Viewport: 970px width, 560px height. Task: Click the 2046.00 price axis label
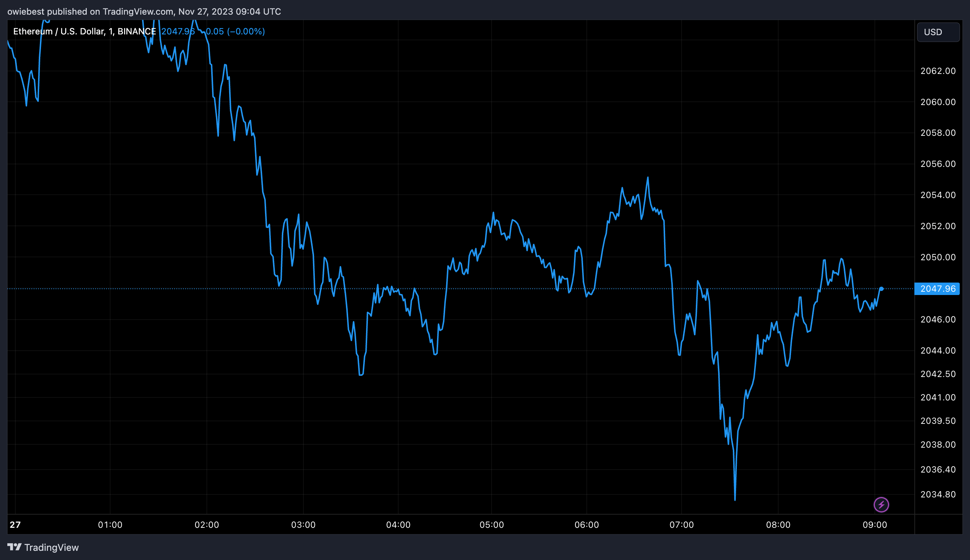(x=938, y=320)
